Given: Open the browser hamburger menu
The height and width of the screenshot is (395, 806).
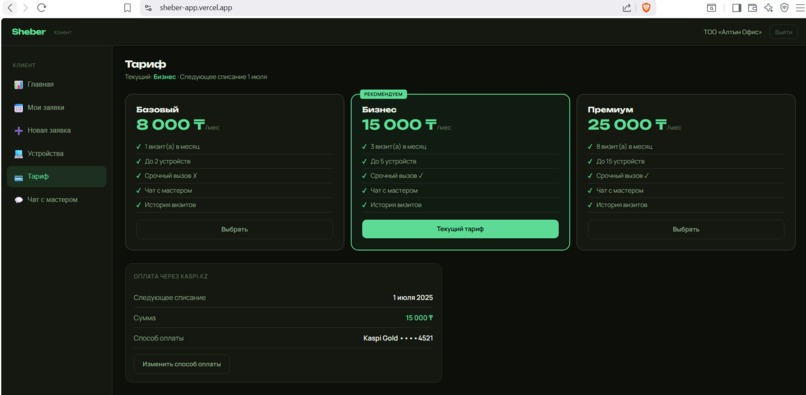Looking at the screenshot, I should (799, 8).
